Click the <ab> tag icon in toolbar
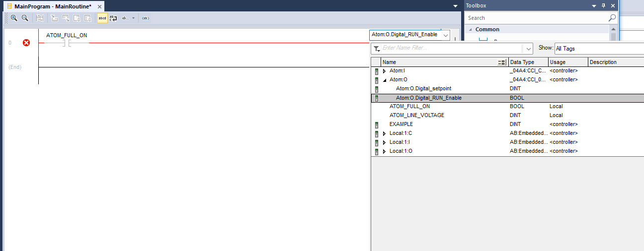Viewport: 644px width, 251px height. pos(145,18)
